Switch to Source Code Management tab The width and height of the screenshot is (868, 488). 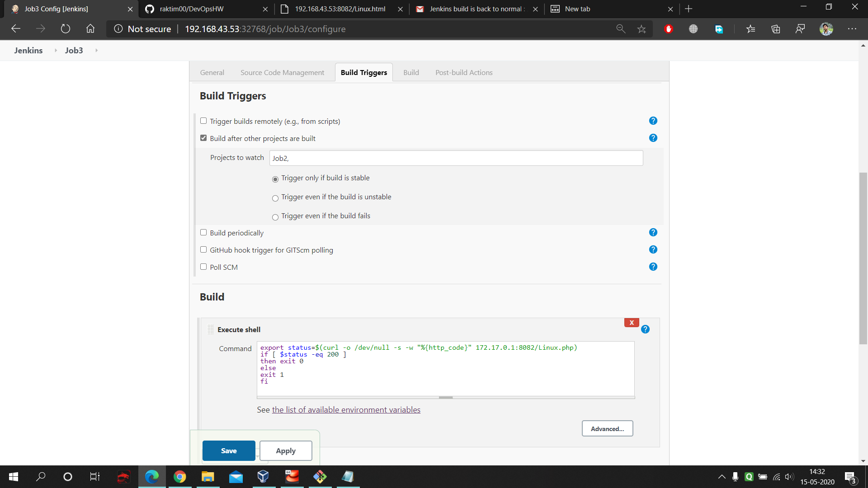point(282,72)
